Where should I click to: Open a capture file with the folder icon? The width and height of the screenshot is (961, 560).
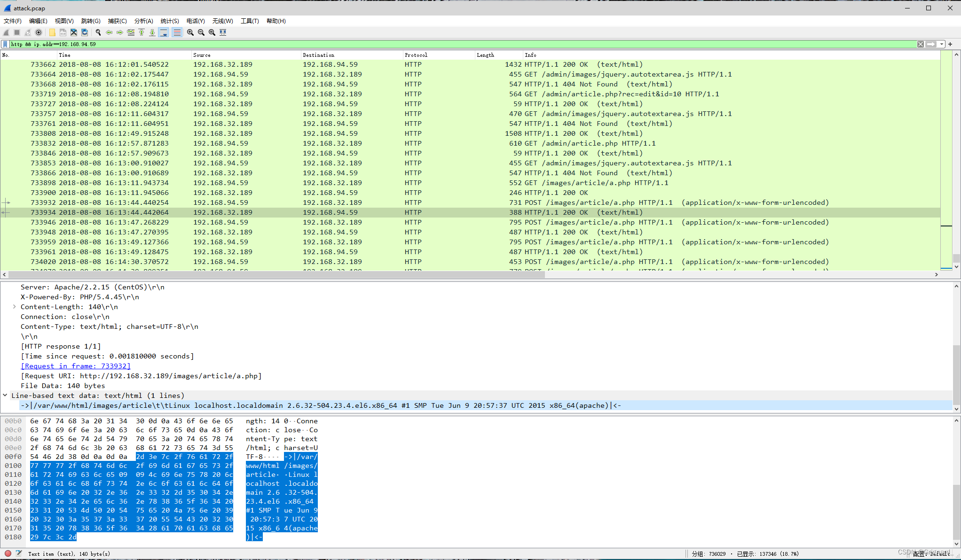pyautogui.click(x=52, y=32)
